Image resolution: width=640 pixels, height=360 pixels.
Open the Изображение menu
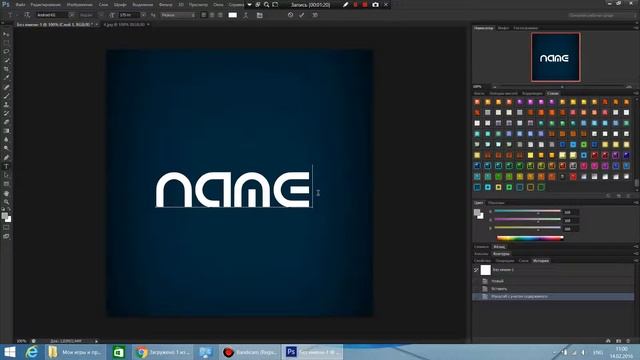point(79,4)
